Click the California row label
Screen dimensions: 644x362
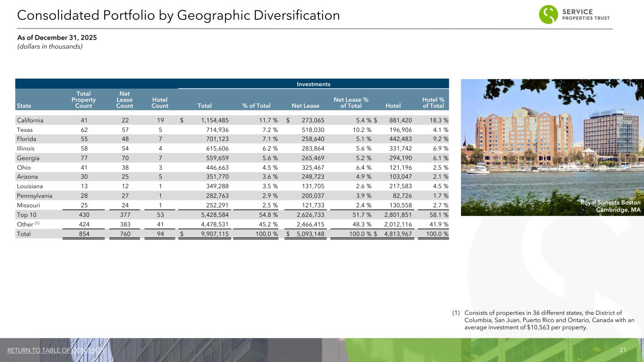coord(30,120)
